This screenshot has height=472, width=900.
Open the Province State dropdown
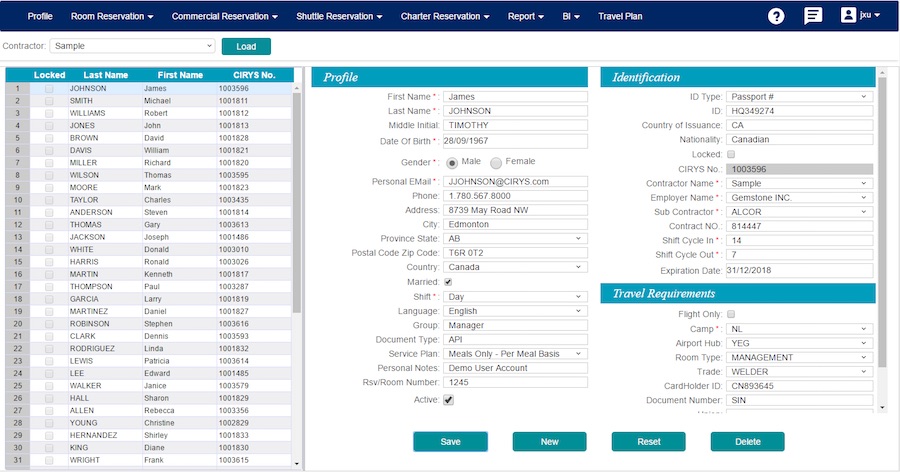pos(514,239)
